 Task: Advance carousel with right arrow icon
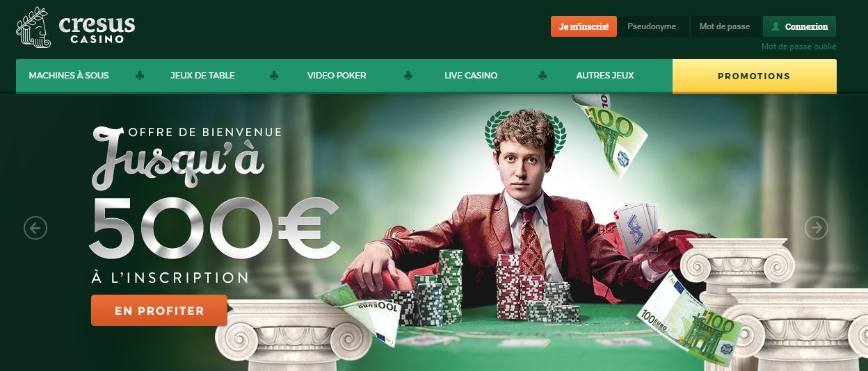tap(817, 227)
